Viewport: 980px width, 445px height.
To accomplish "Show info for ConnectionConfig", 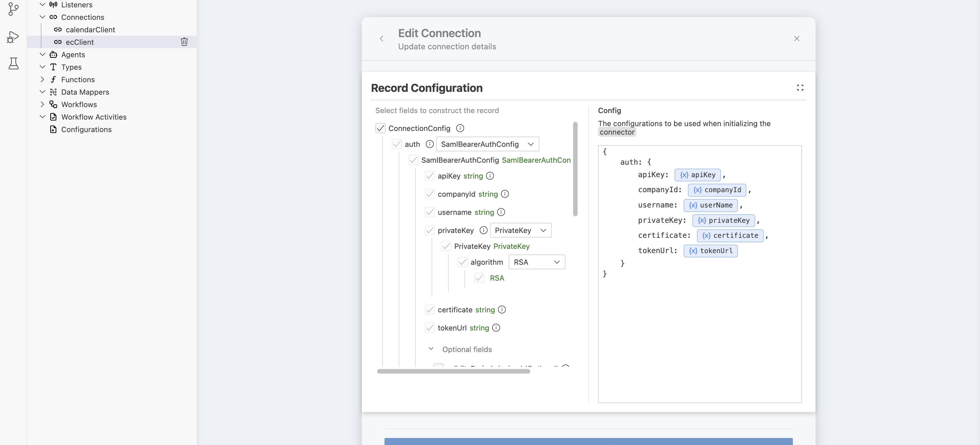I will click(x=460, y=128).
